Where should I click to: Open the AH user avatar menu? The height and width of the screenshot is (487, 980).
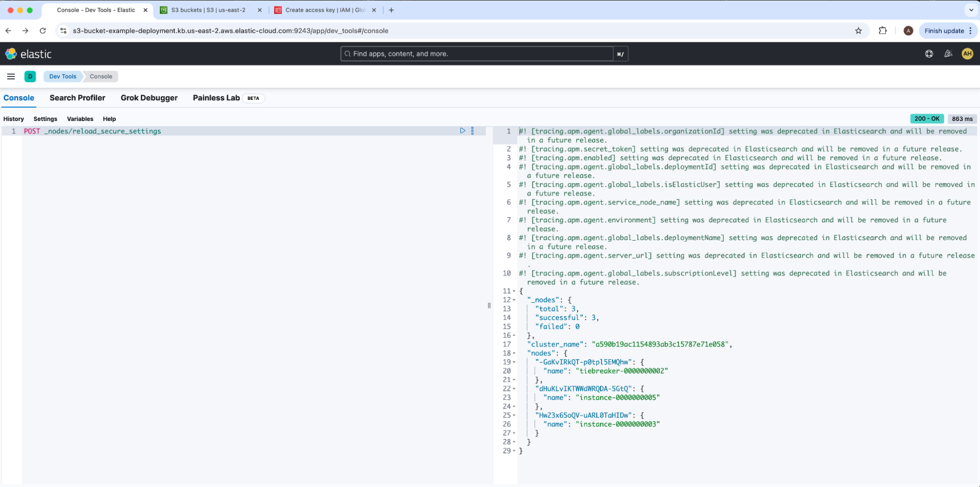coord(967,54)
